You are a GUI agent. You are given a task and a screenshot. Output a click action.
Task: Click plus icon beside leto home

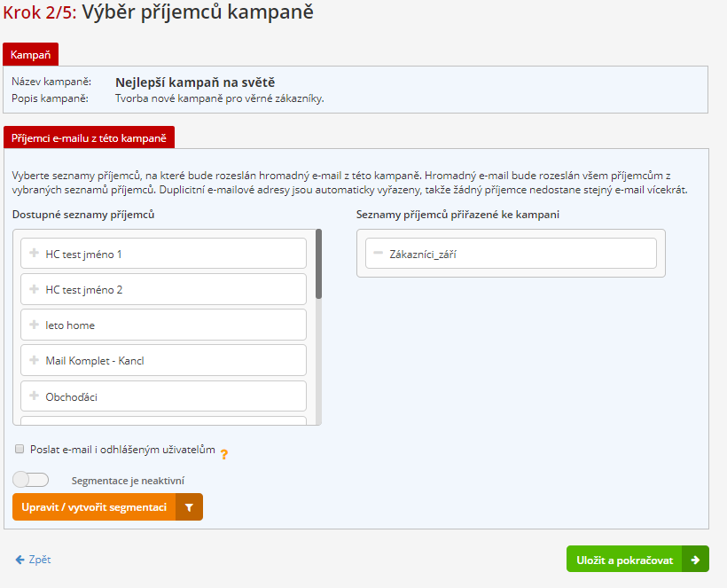click(34, 325)
